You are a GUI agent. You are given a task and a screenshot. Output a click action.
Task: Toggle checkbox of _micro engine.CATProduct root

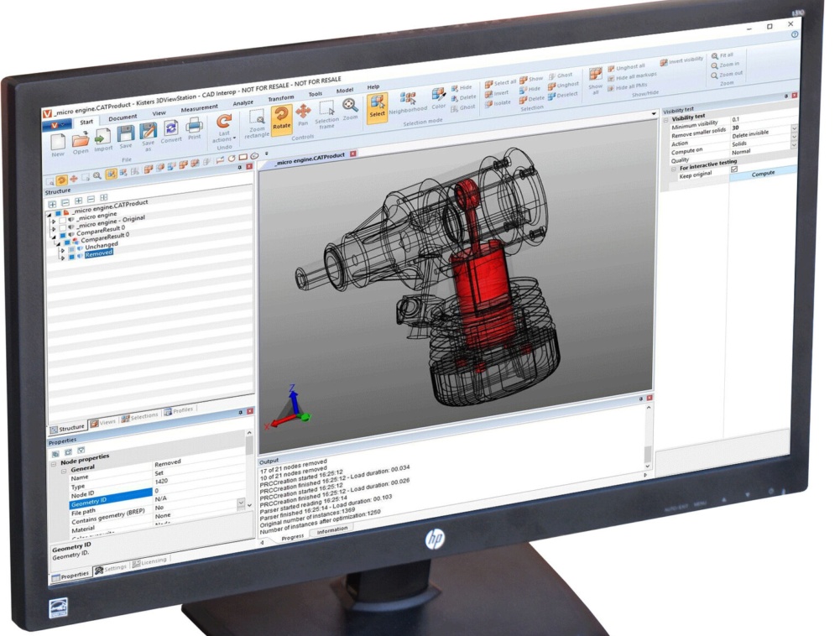(59, 213)
